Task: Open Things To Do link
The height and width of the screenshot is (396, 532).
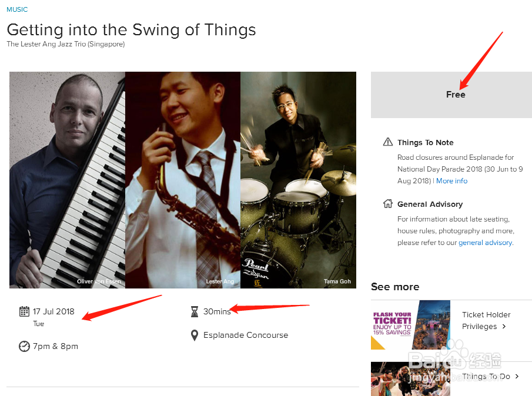Action: pyautogui.click(x=486, y=376)
